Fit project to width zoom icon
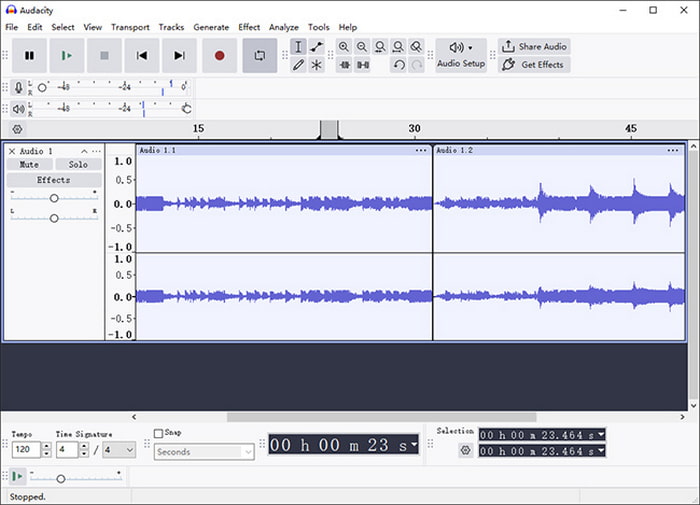This screenshot has height=505, width=700. [x=398, y=47]
